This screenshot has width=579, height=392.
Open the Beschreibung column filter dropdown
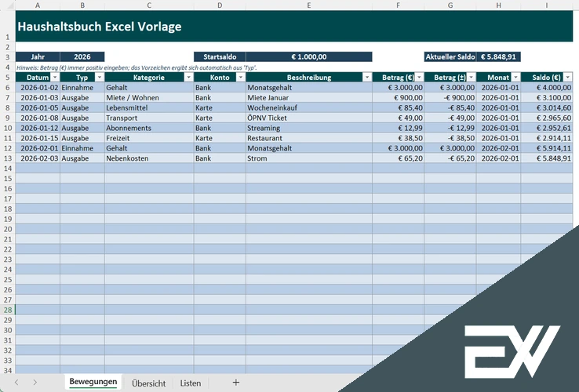pos(366,77)
